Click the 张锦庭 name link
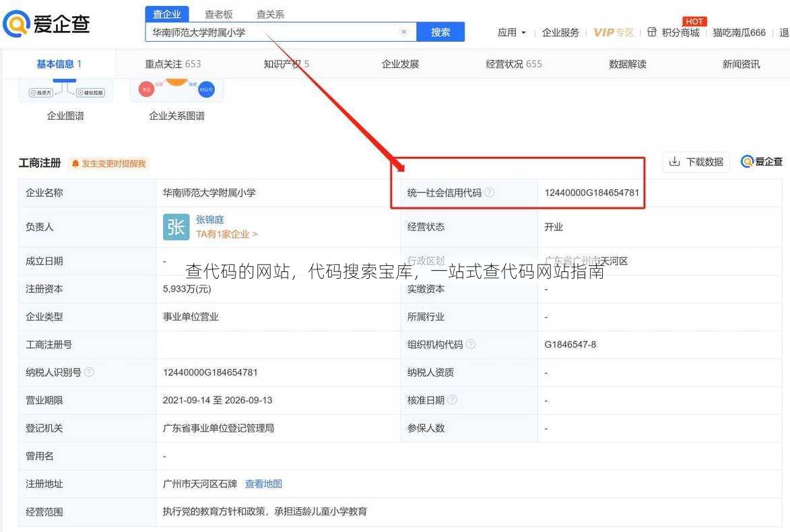This screenshot has height=532, width=790. tap(210, 220)
